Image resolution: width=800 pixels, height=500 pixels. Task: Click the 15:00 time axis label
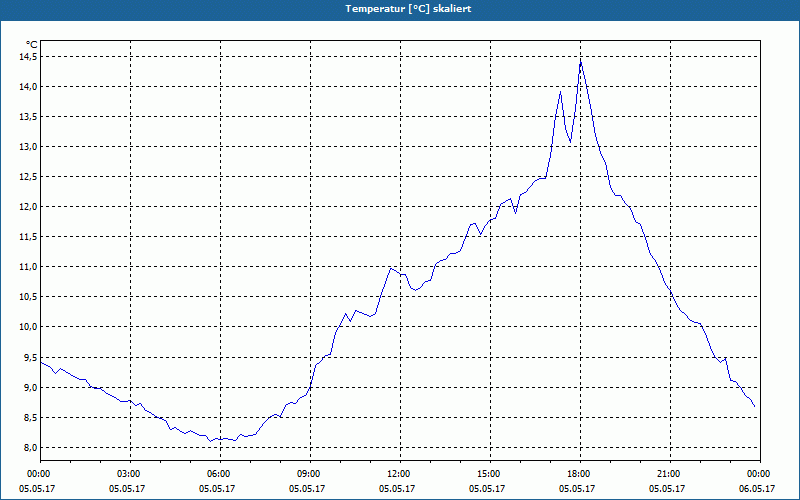pyautogui.click(x=490, y=474)
